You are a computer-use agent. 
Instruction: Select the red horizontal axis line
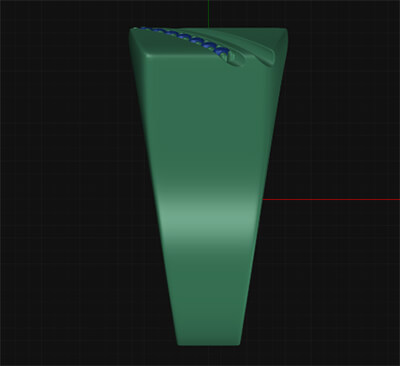click(x=331, y=200)
